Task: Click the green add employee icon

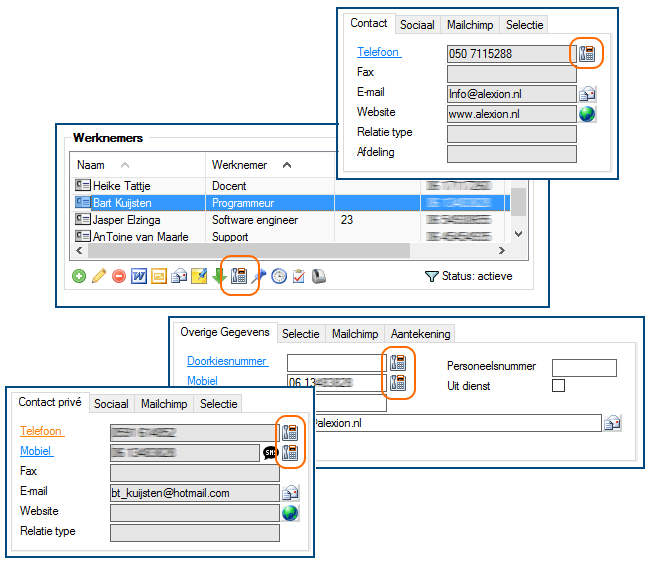Action: pos(79,276)
